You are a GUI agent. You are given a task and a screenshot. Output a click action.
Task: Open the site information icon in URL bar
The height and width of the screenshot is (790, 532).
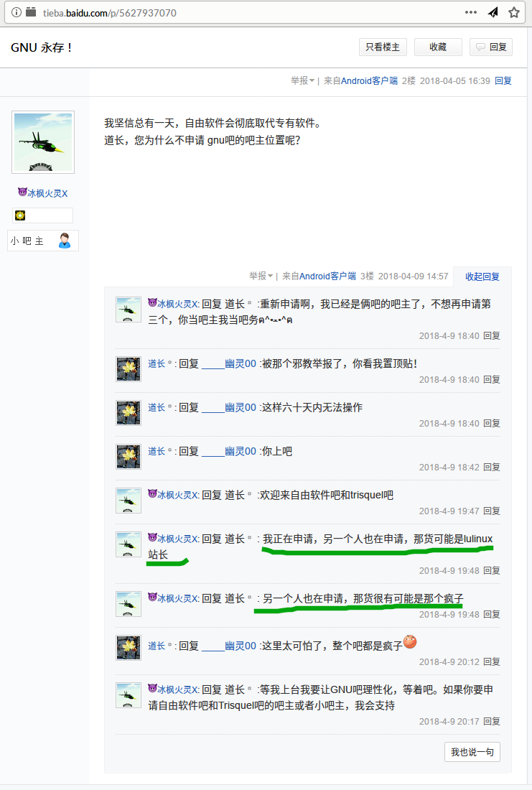click(x=16, y=13)
